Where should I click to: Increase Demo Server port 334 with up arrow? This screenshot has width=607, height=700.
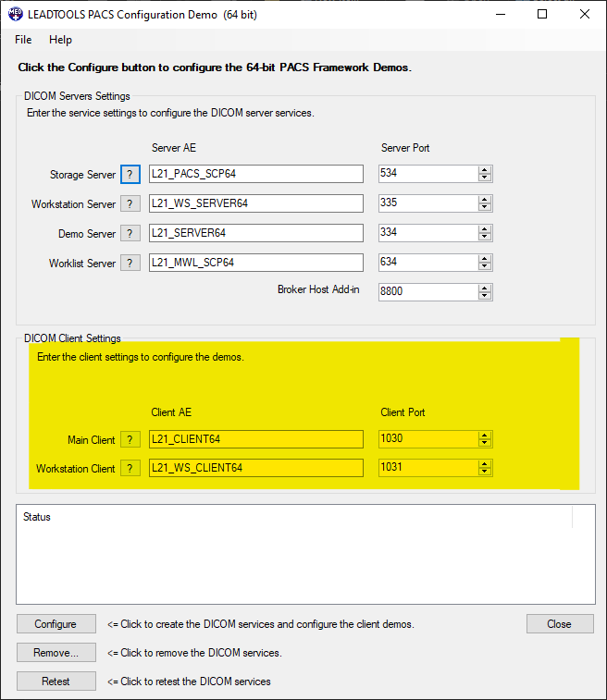[485, 229]
